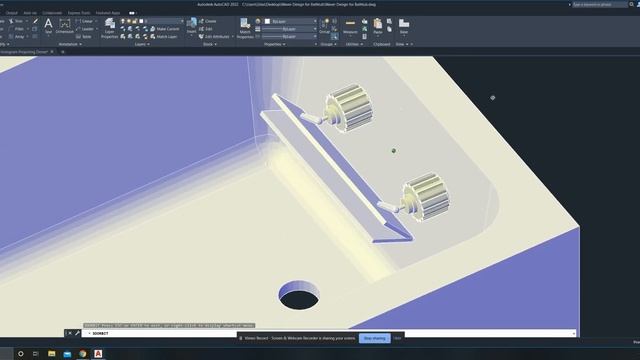Viewport: 640px width, 360px height.
Task: Click the round hole in the bathtub model
Action: tap(299, 295)
